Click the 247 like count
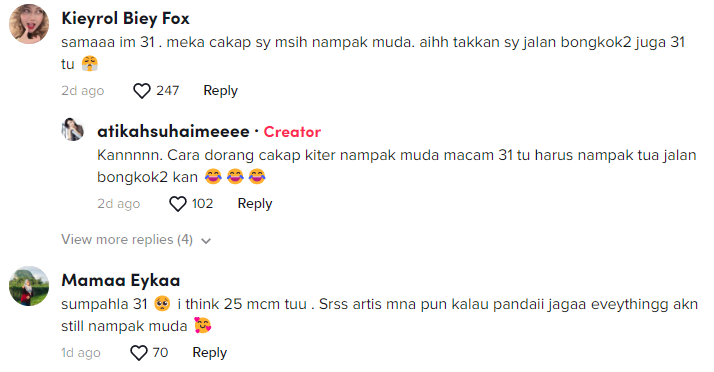 pyautogui.click(x=168, y=91)
